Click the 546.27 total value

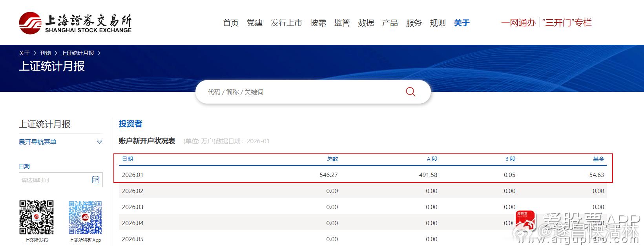pos(329,175)
